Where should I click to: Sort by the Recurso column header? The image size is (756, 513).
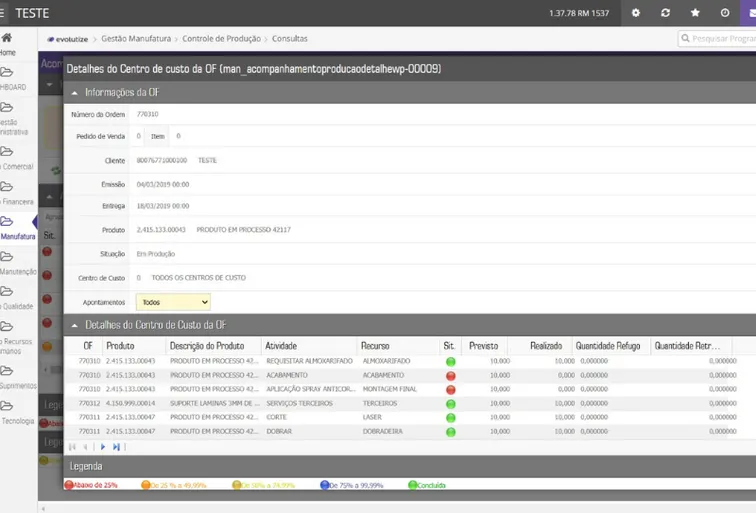(375, 346)
